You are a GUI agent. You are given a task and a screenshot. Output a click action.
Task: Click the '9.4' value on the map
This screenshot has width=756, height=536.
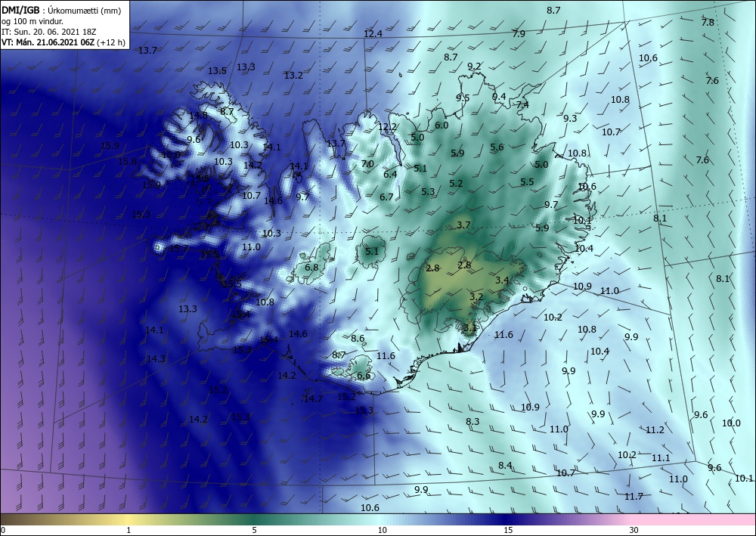(x=499, y=97)
